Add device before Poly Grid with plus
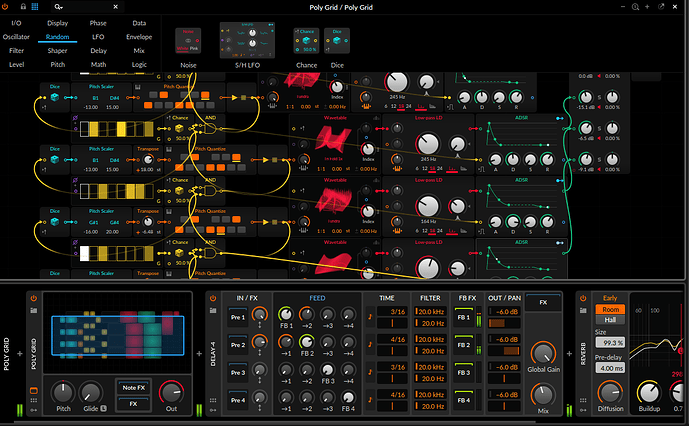Screen dimensions: 689x426 coord(20,353)
